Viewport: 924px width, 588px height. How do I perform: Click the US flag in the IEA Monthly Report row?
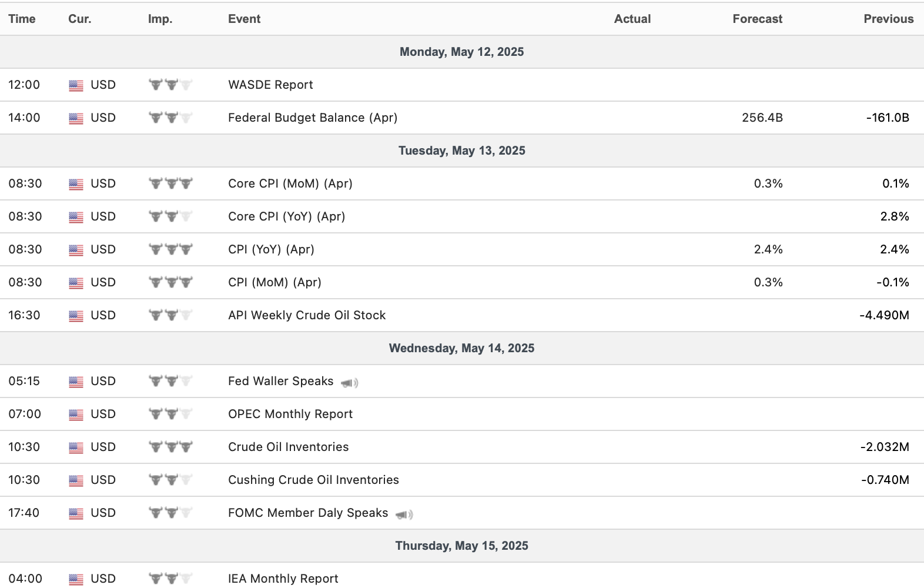point(76,579)
